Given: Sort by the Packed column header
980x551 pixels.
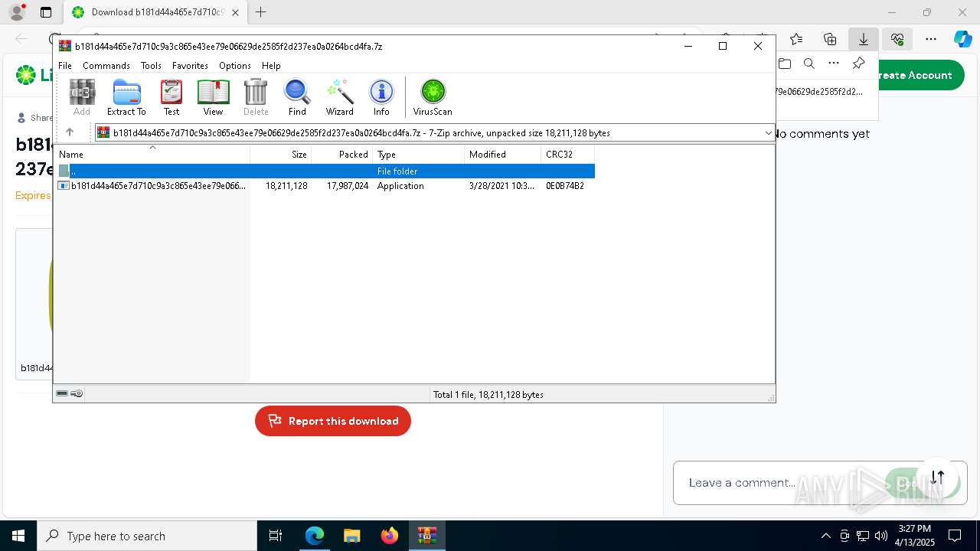Looking at the screenshot, I should coord(342,155).
